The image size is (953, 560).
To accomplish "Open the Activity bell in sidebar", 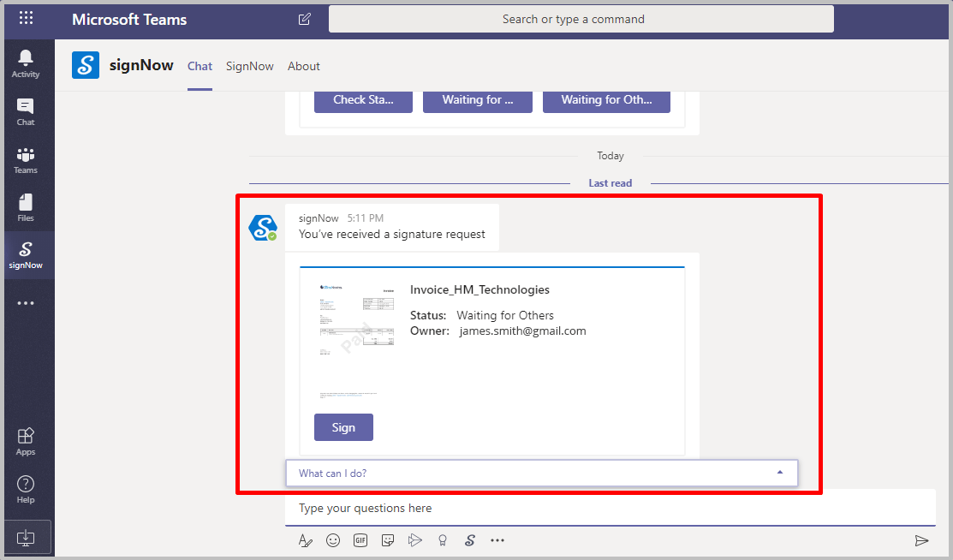I will click(26, 63).
